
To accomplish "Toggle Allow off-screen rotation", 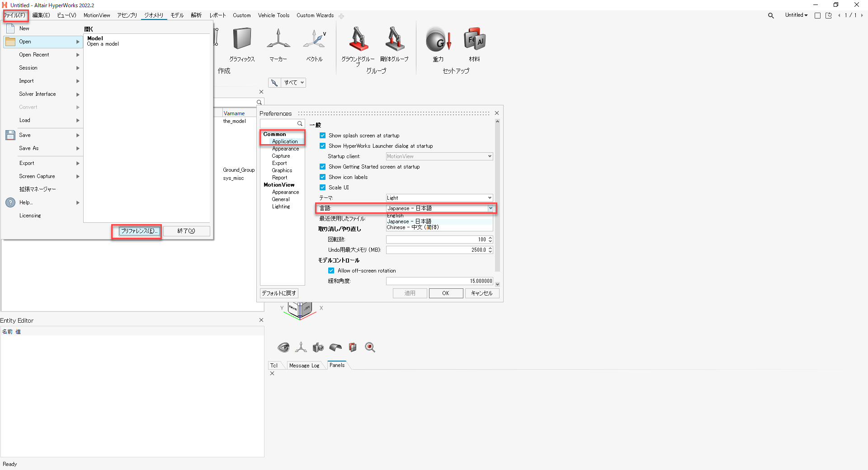I will click(331, 270).
